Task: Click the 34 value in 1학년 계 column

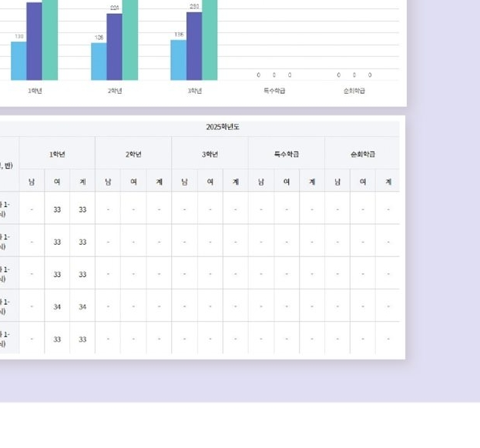Action: pos(82,307)
